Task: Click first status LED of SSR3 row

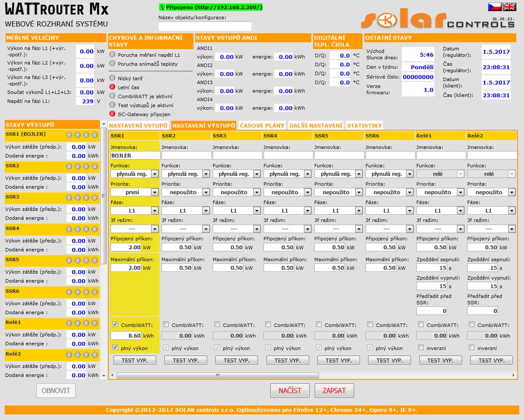Action: point(69,197)
